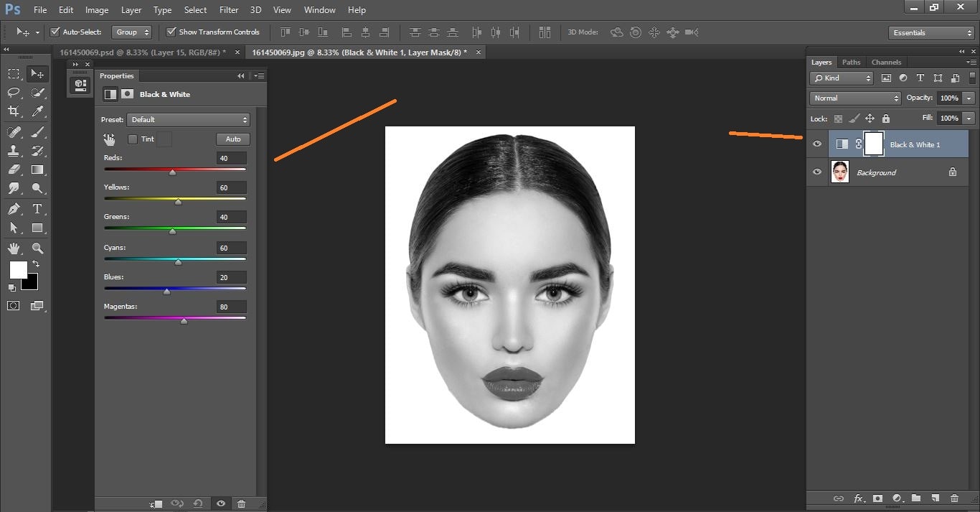
Task: Hide the Background layer
Action: tap(817, 172)
